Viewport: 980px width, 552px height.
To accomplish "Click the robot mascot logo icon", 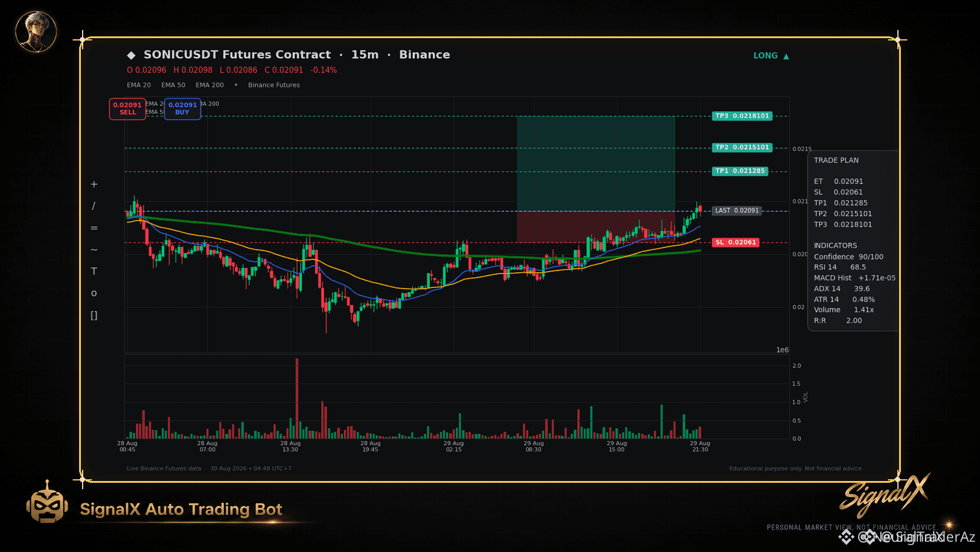I will tap(47, 502).
